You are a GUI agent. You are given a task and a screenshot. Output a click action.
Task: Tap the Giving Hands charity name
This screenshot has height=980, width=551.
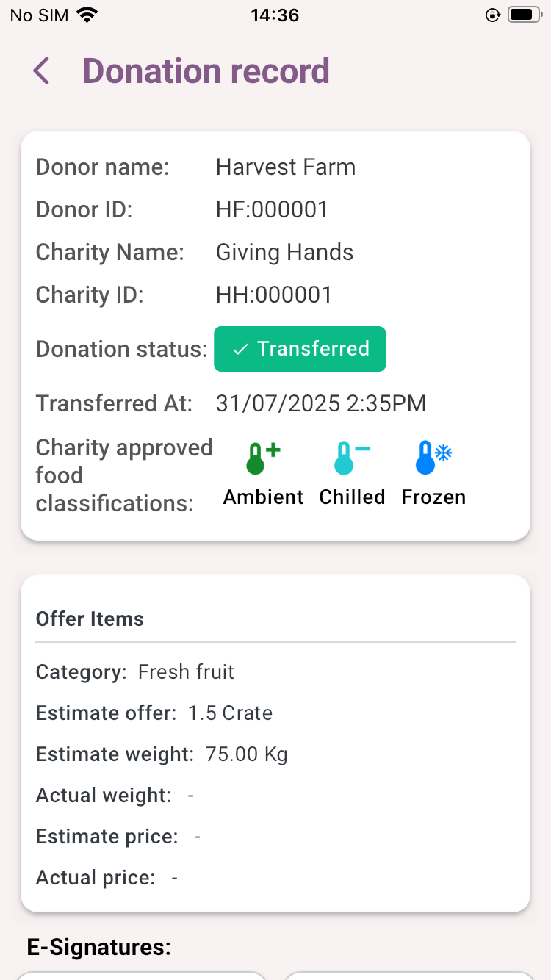[x=284, y=253]
